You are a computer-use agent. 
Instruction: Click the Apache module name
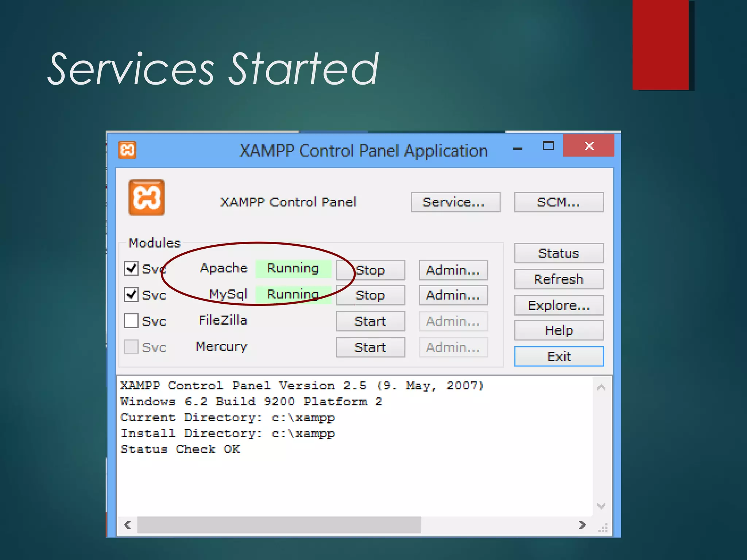click(x=224, y=268)
